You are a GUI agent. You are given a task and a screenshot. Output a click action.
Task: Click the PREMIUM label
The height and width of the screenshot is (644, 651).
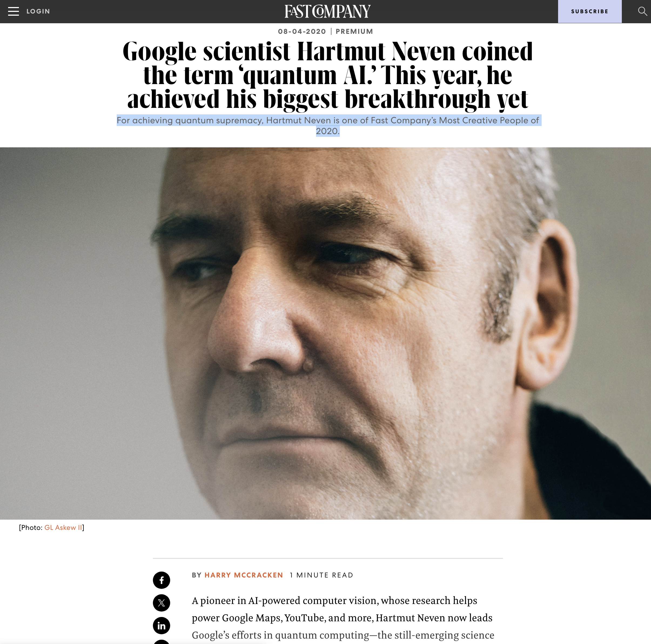click(354, 31)
